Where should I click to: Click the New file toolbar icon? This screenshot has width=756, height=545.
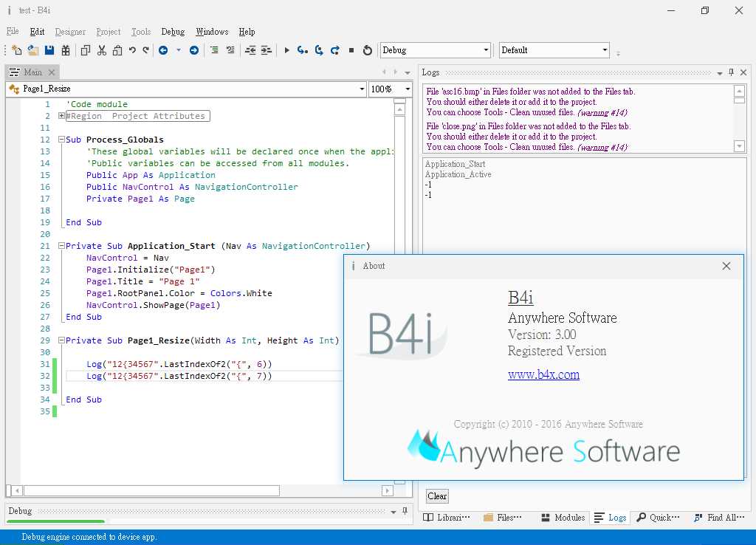tap(17, 50)
